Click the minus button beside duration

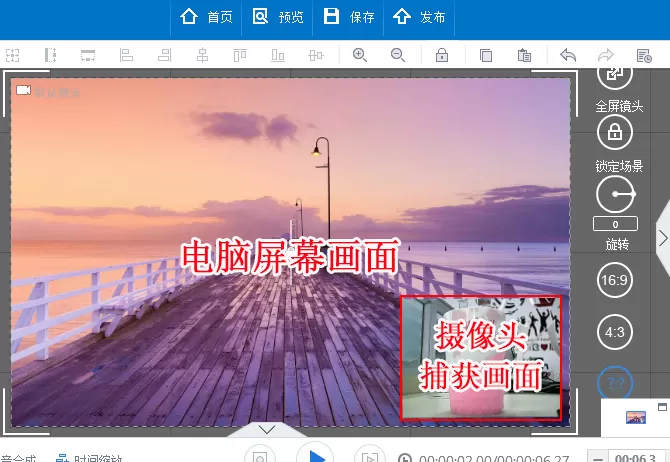point(598,458)
